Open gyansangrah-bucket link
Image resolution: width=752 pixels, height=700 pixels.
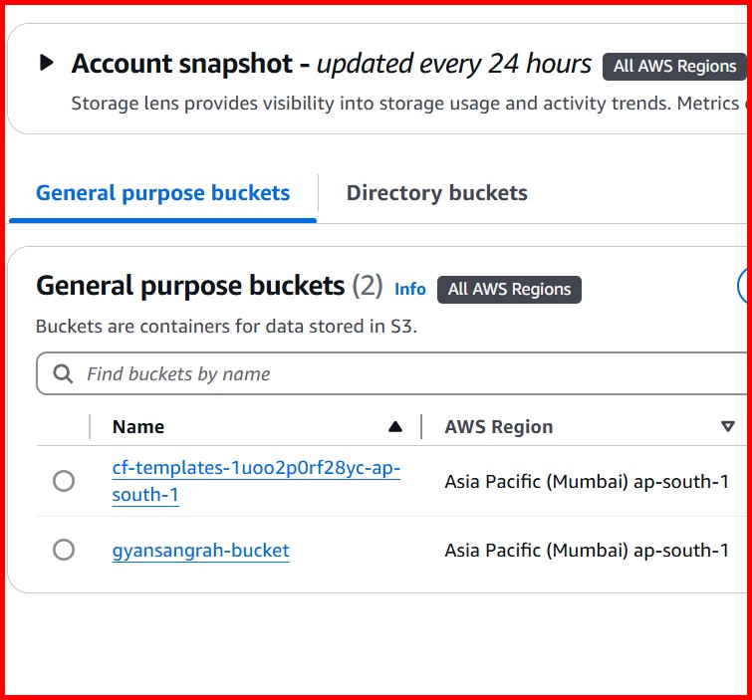(x=200, y=551)
